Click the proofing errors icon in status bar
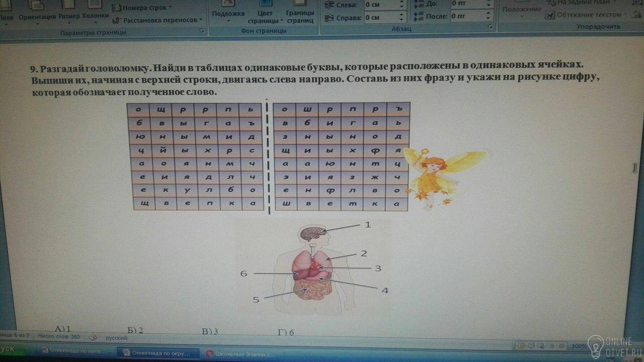Viewport: 644px width, 362px height. [x=94, y=337]
